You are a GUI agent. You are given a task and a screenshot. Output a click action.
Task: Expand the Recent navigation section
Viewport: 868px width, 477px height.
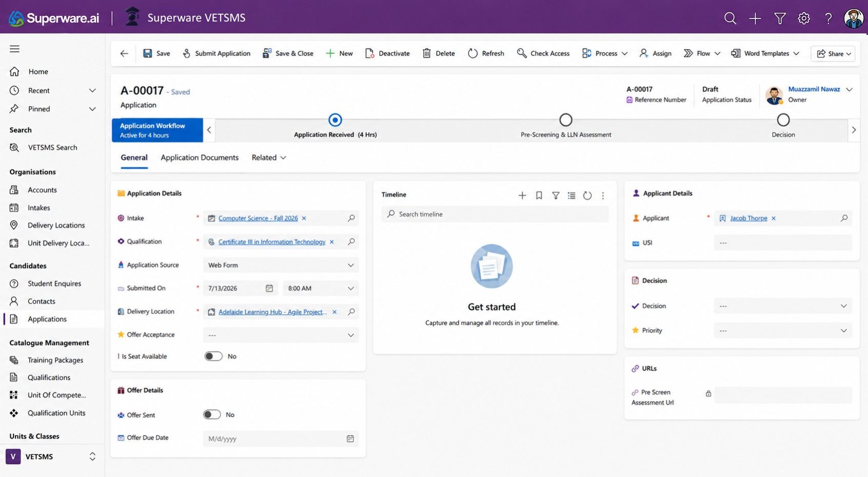[92, 90]
